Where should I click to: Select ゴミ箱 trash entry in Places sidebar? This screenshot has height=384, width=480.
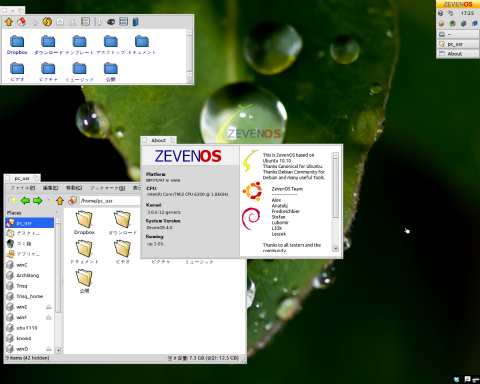click(29, 244)
